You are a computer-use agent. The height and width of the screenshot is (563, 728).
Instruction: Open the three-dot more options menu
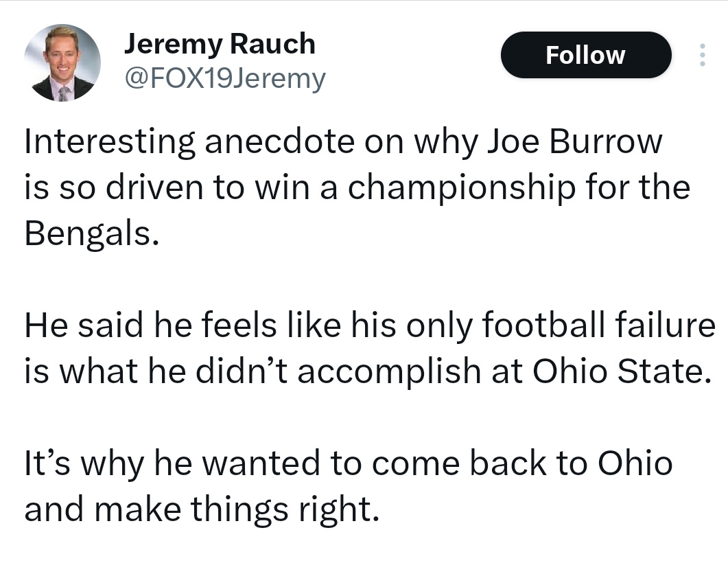click(702, 55)
